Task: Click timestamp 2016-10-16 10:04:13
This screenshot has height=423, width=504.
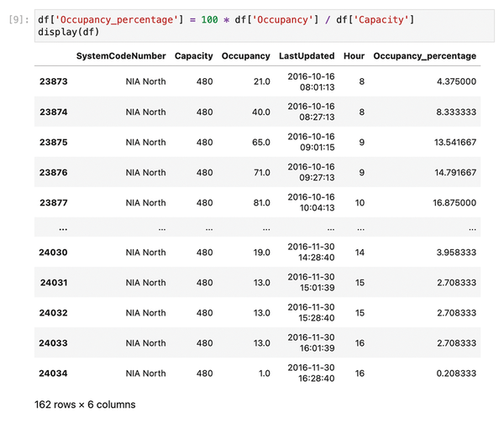Action: (x=311, y=202)
